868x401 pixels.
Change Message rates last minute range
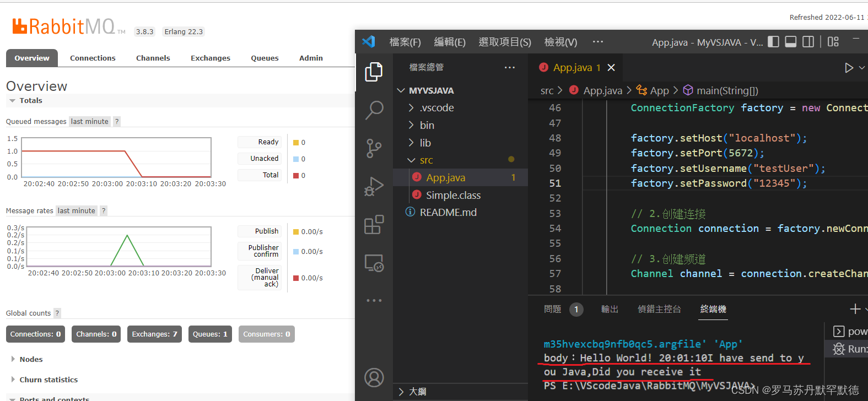pos(77,210)
